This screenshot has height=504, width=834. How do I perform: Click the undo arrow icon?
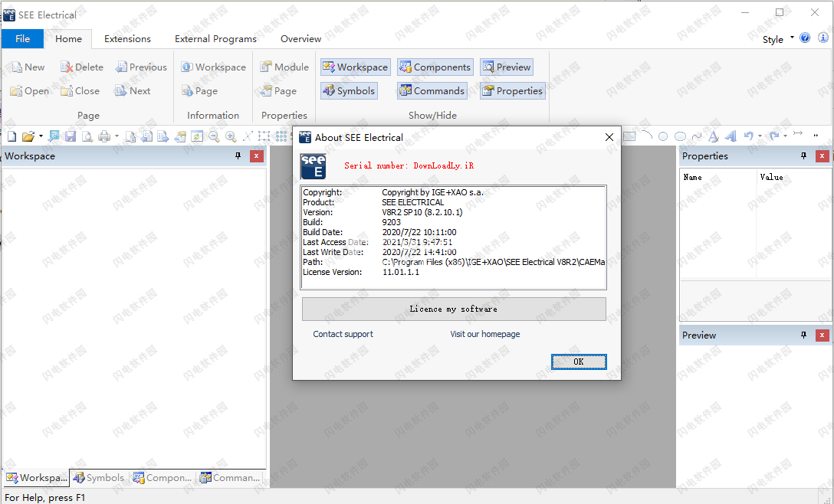[748, 136]
